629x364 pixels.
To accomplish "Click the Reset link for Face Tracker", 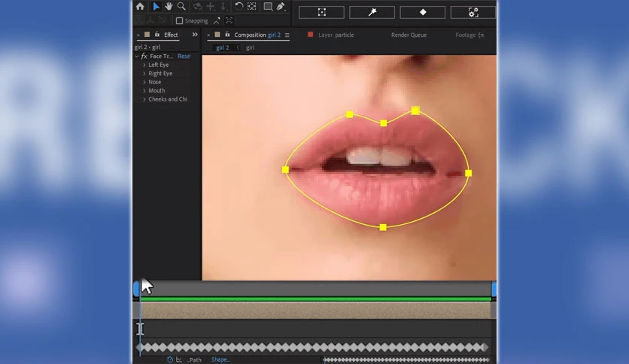I will [184, 56].
